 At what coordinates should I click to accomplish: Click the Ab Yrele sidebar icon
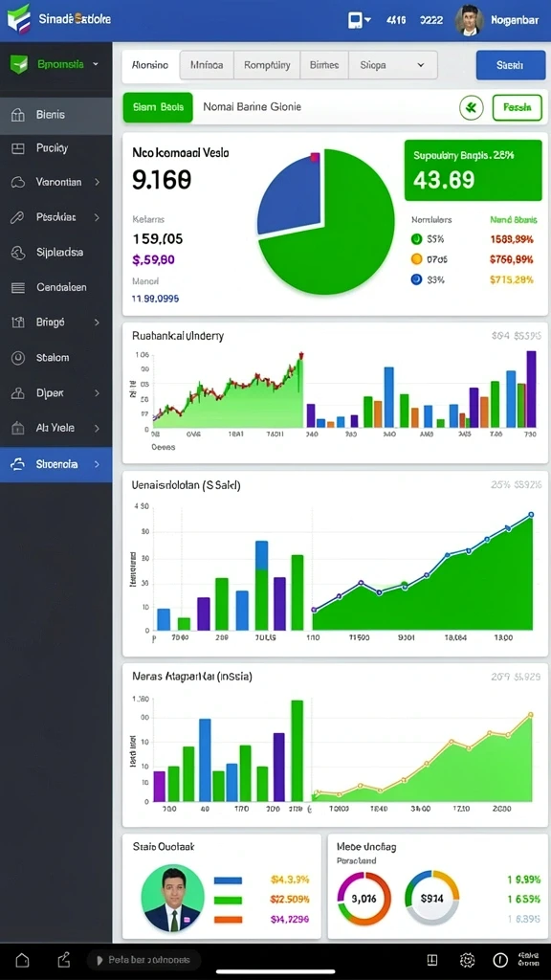[x=18, y=428]
